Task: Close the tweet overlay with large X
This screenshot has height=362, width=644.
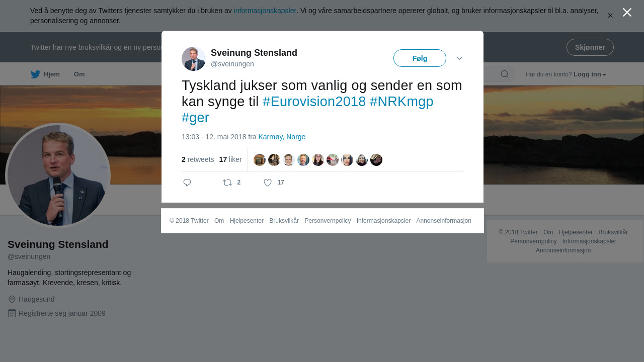Action: point(627,13)
